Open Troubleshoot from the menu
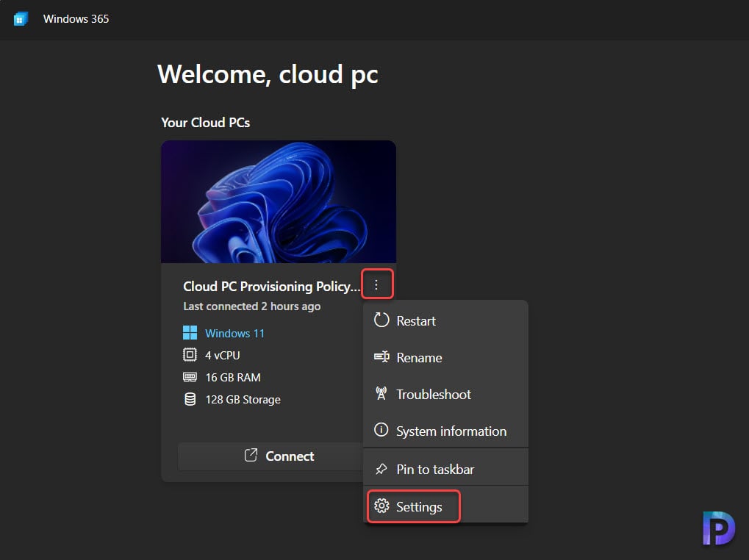749x560 pixels. (x=445, y=395)
